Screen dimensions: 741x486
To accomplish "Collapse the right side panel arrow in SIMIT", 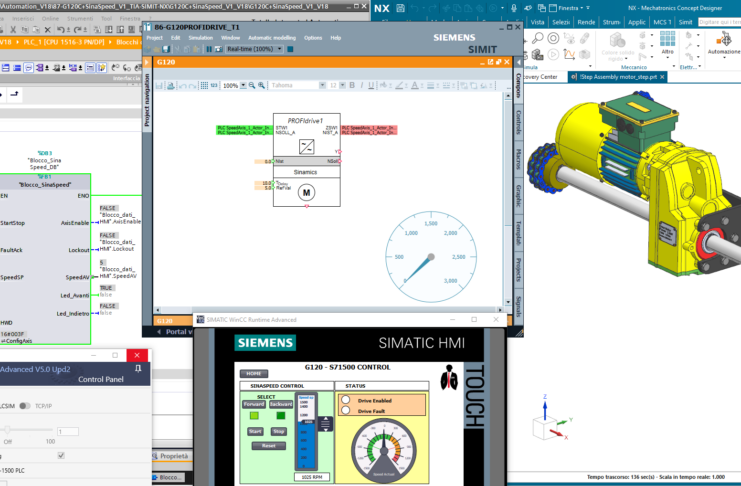I will tap(519, 62).
